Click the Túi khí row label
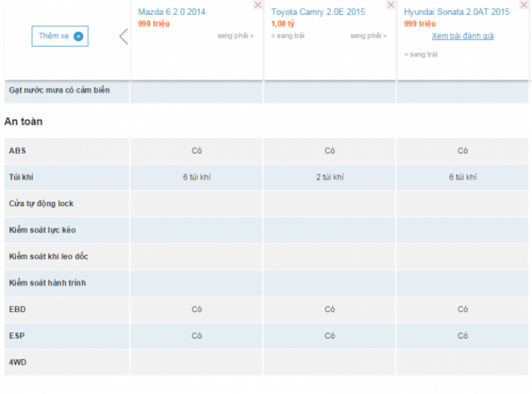 click(x=21, y=177)
